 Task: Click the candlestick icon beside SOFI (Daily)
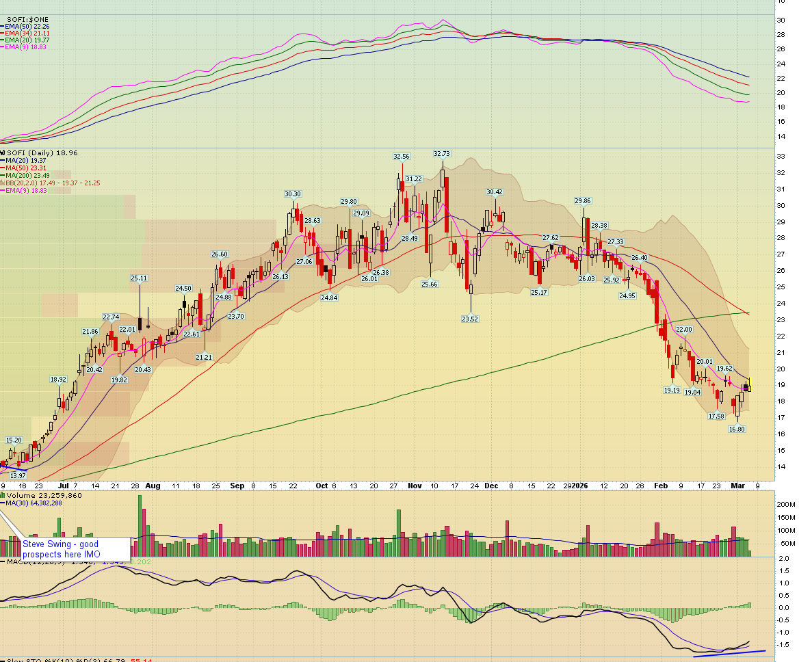[3, 153]
